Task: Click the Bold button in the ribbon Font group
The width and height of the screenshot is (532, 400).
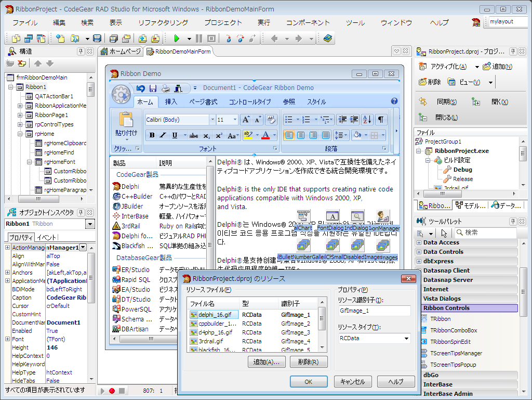Action: click(x=152, y=135)
